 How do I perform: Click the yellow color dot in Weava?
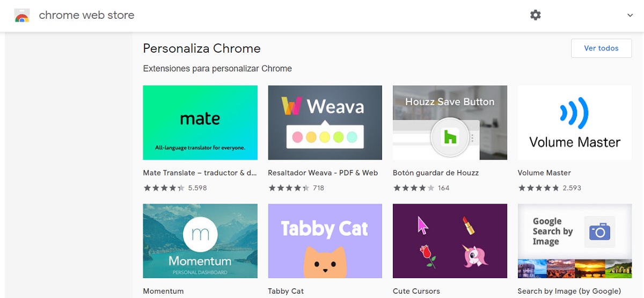pyautogui.click(x=325, y=137)
